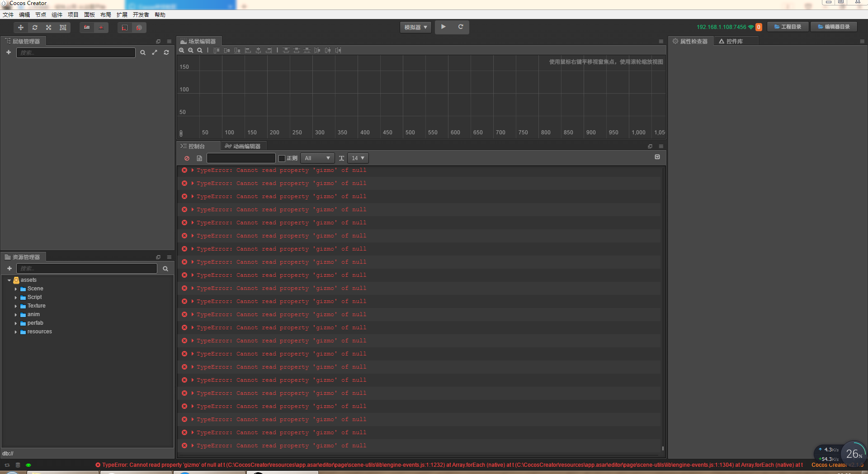Select the rotate transform tool
The height and width of the screenshot is (474, 868).
coord(35,28)
